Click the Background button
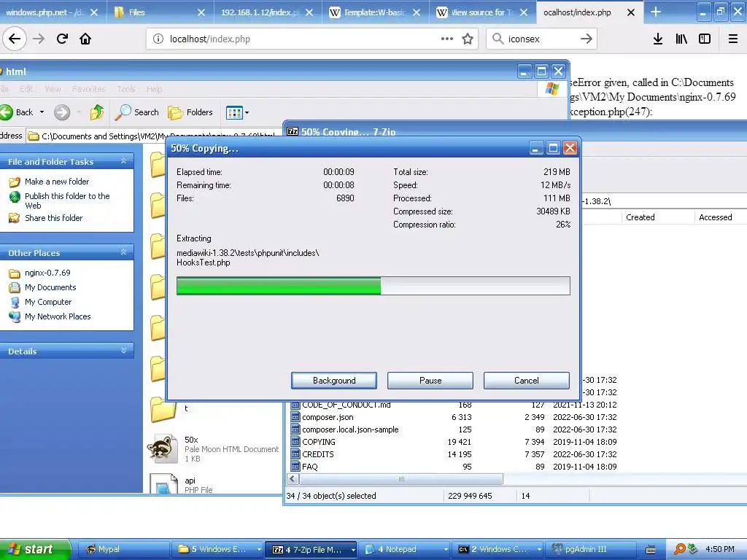The width and height of the screenshot is (747, 560). click(334, 381)
